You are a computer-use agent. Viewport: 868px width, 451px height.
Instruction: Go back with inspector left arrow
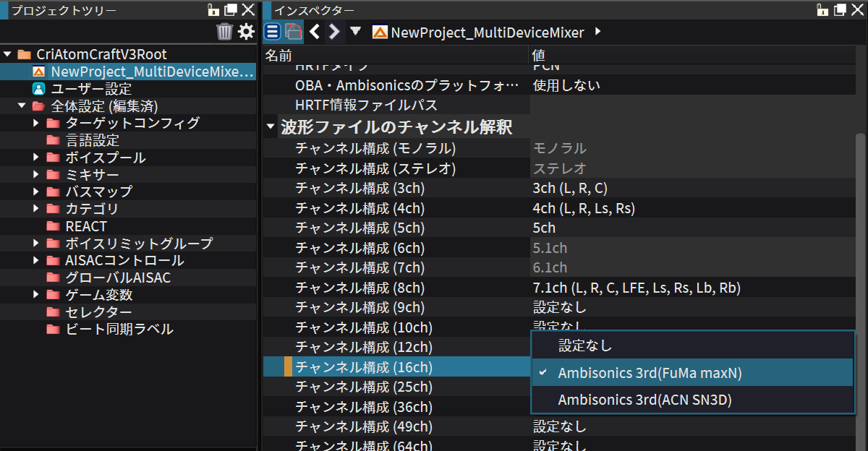(x=315, y=32)
